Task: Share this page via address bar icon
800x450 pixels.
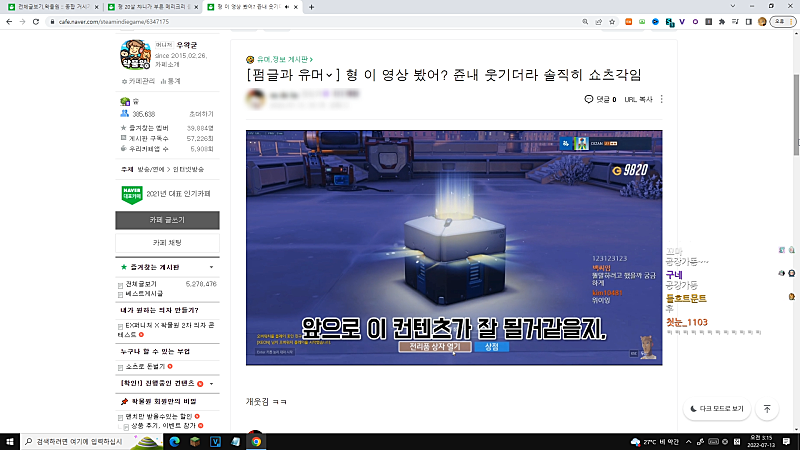Action: [598, 22]
